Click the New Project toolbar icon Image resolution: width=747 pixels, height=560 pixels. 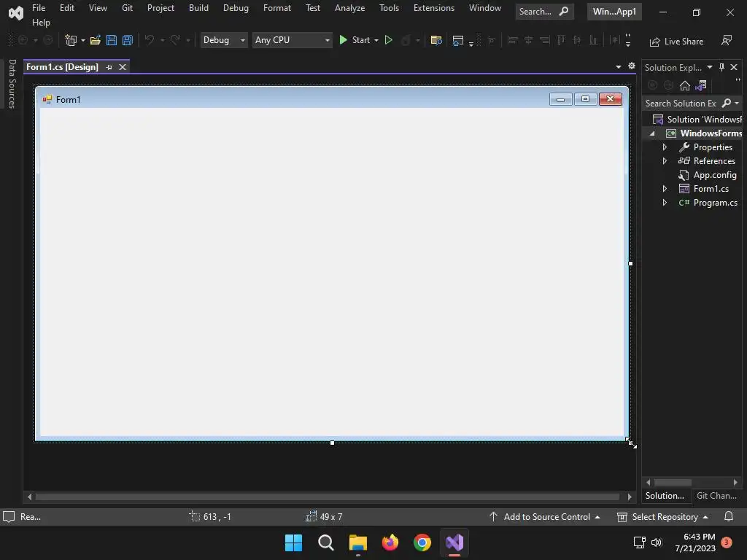(x=71, y=41)
